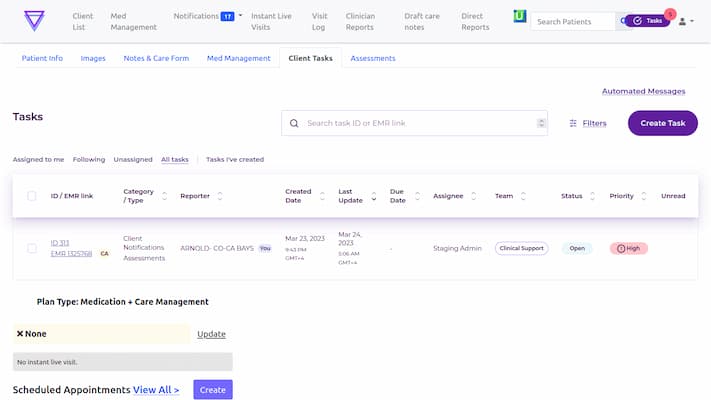Image resolution: width=711 pixels, height=400 pixels.
Task: Switch to the Assessments tab
Action: pyautogui.click(x=373, y=59)
